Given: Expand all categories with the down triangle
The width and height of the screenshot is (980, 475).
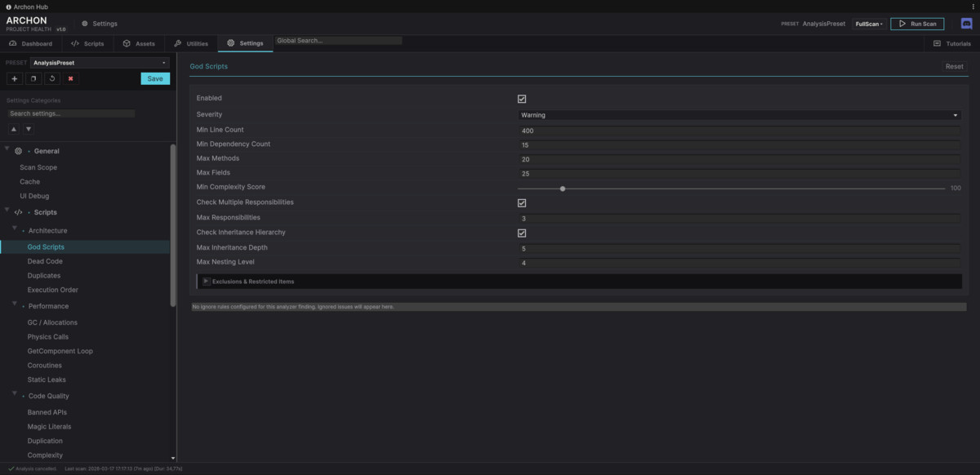Looking at the screenshot, I should 29,129.
